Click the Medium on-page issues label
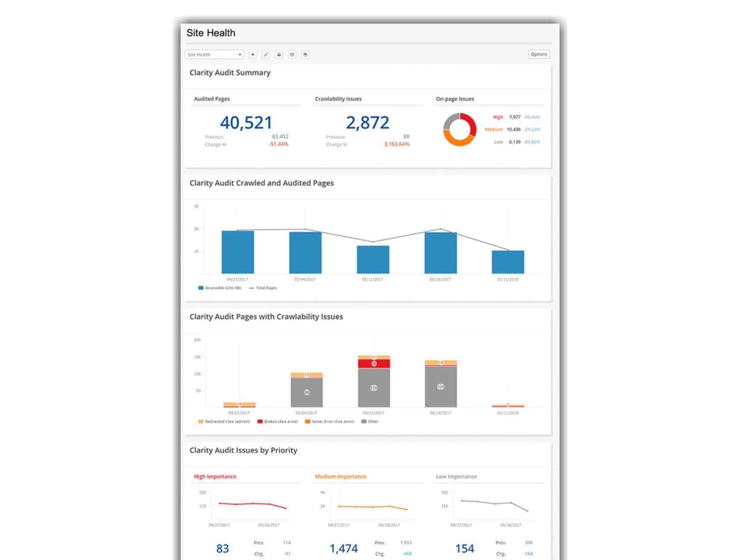 [x=494, y=129]
